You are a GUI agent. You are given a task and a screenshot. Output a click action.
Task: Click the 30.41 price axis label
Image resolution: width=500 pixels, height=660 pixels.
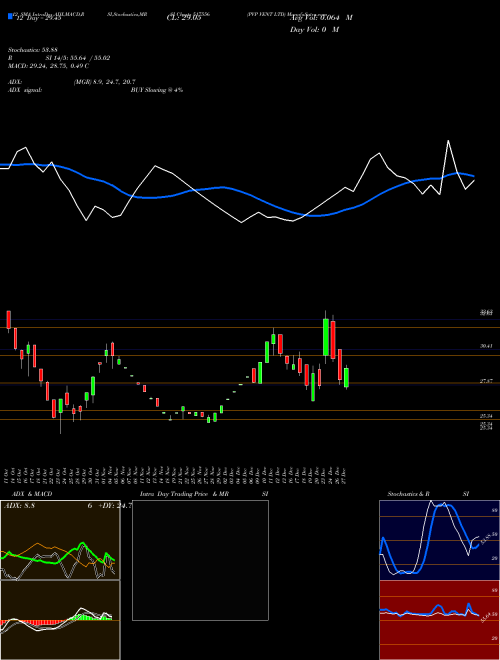click(x=487, y=346)
